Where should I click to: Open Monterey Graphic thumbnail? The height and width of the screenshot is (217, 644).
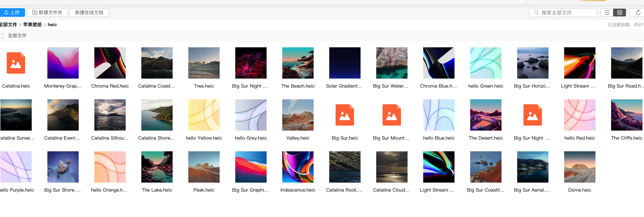pos(63,63)
